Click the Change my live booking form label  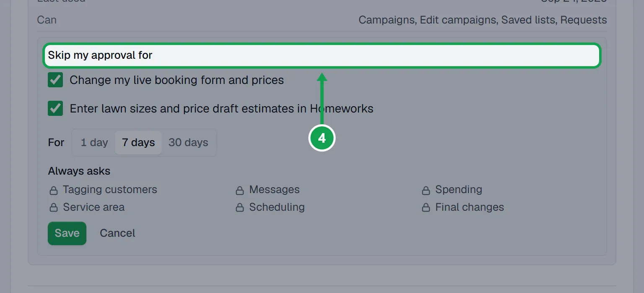[177, 80]
